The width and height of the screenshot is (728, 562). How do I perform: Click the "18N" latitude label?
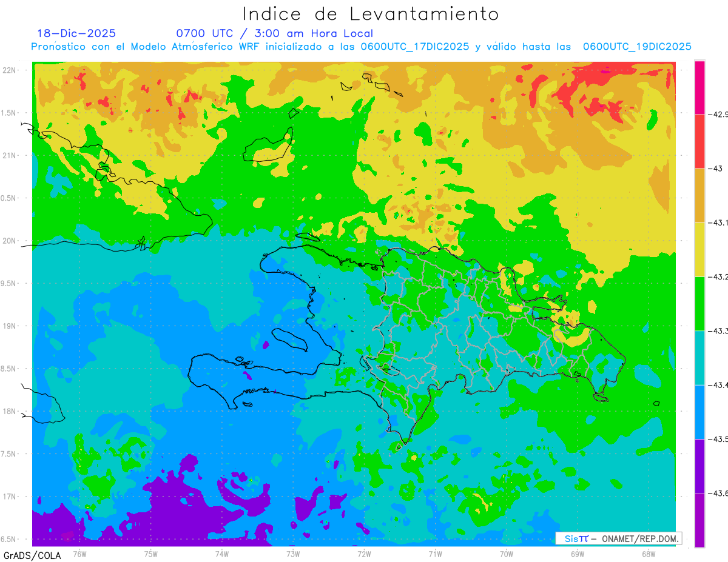(x=10, y=412)
